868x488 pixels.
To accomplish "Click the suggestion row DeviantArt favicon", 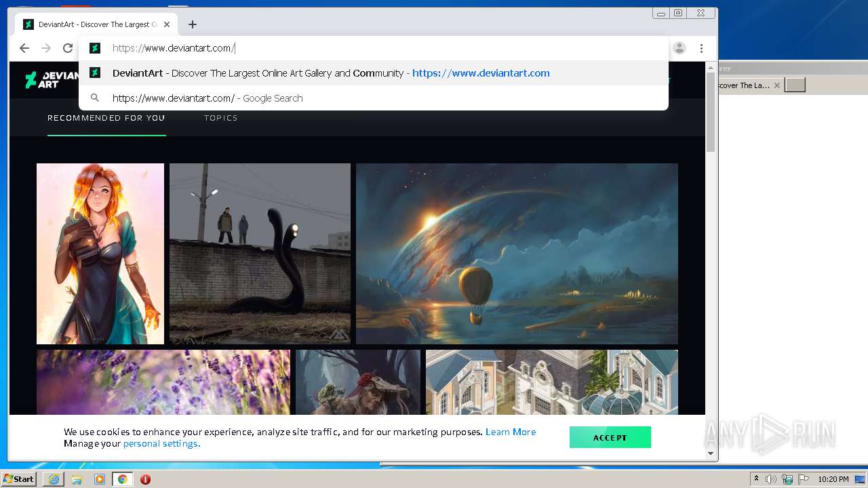I will click(96, 73).
